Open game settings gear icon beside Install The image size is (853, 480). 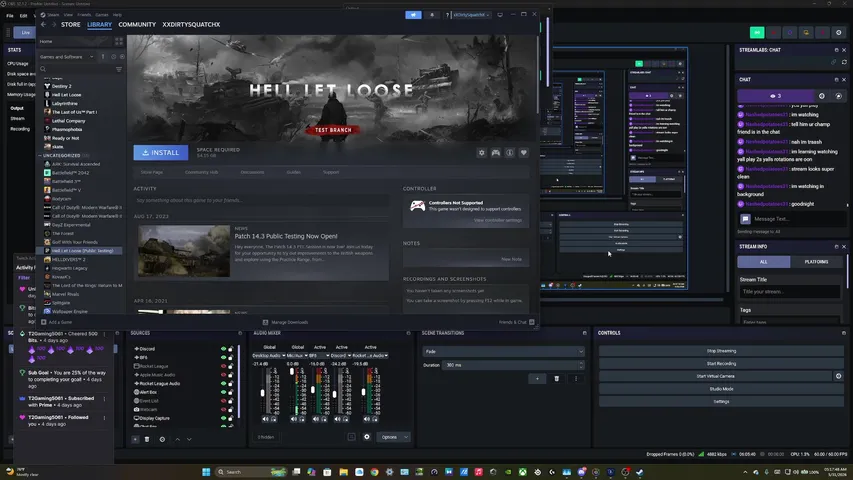pyautogui.click(x=481, y=153)
